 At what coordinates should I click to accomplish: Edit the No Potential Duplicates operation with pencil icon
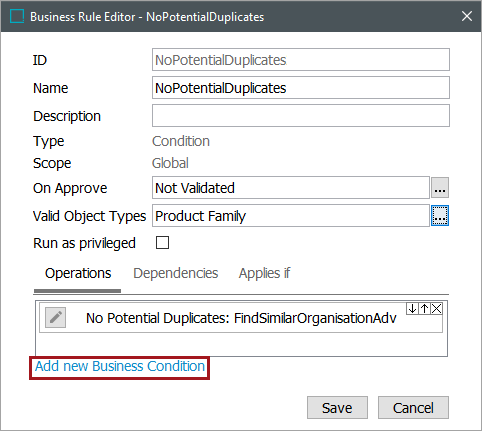(55, 317)
